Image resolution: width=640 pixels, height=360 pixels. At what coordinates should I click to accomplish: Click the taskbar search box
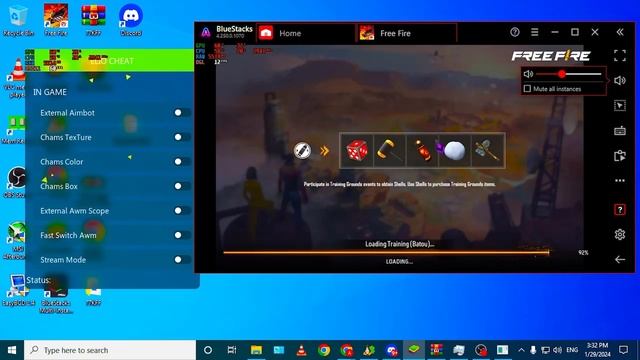point(110,350)
